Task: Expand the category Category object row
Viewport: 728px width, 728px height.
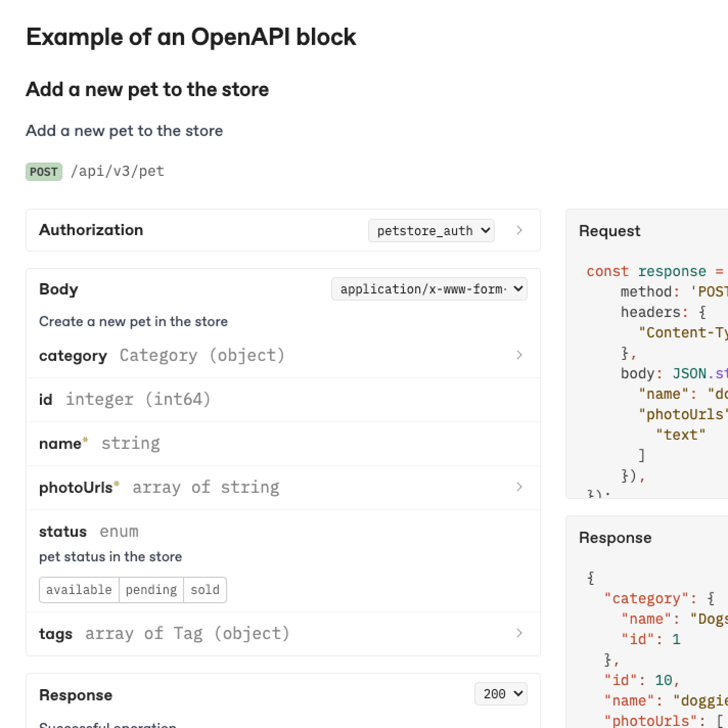Action: 519,355
